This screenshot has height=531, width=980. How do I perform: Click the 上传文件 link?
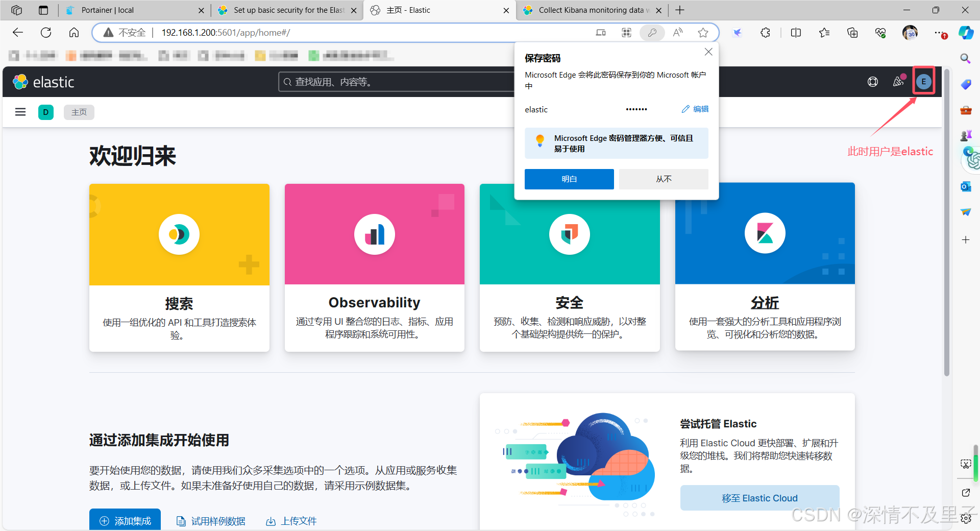[291, 521]
